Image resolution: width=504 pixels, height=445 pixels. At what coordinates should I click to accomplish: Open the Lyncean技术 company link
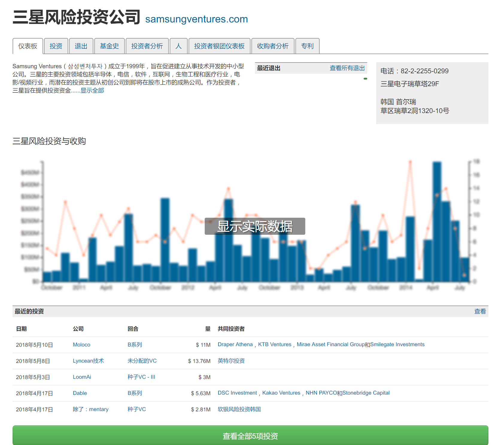(x=88, y=361)
